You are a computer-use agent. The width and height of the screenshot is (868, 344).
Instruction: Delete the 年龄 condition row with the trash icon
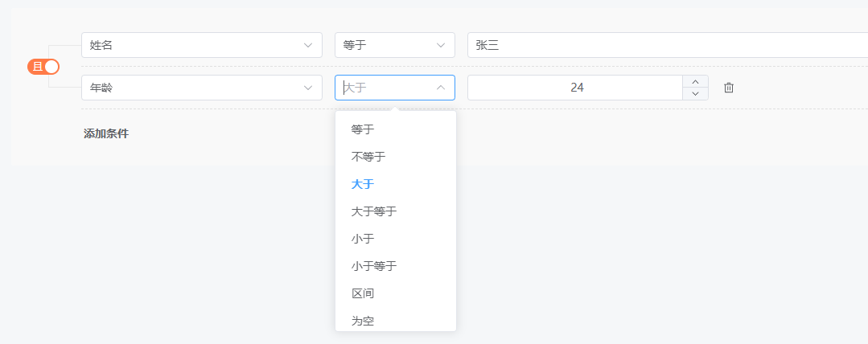tap(729, 88)
